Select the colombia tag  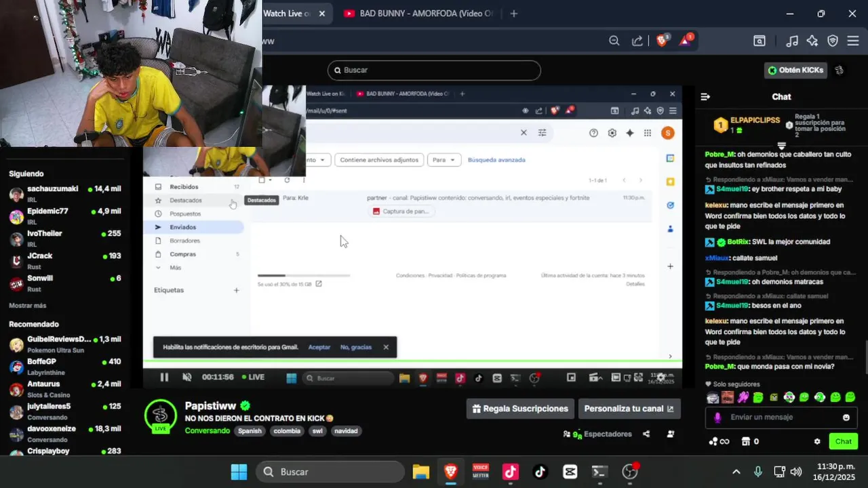pos(287,431)
